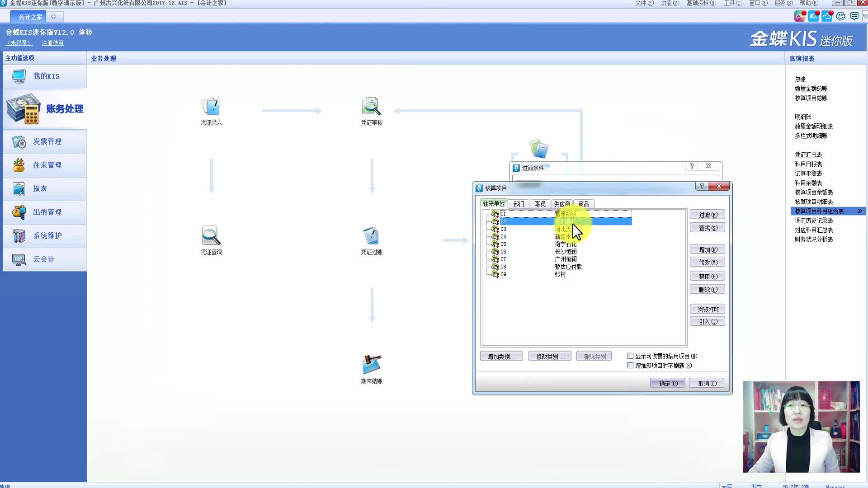
Task: Open 科目余额表 report in right panel
Action: click(808, 183)
